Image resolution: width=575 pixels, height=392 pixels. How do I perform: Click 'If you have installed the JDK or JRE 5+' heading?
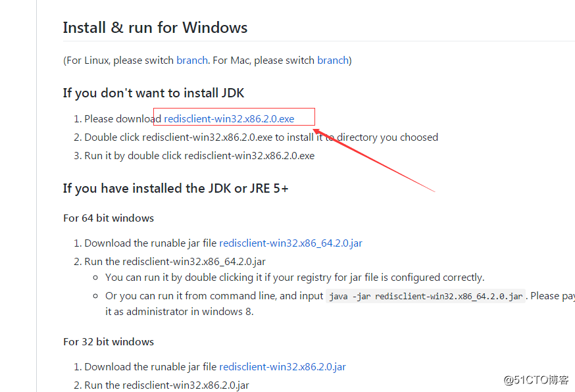(x=176, y=188)
